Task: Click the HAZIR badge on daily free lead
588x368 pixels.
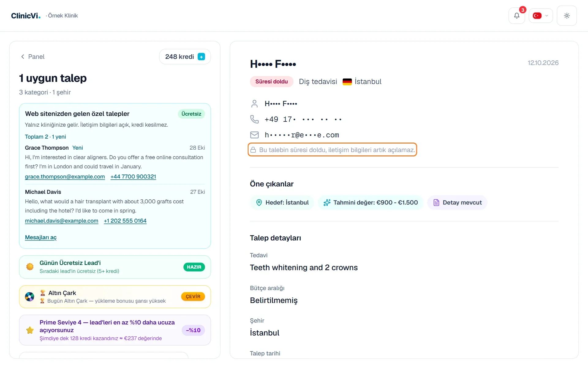Action: [194, 267]
